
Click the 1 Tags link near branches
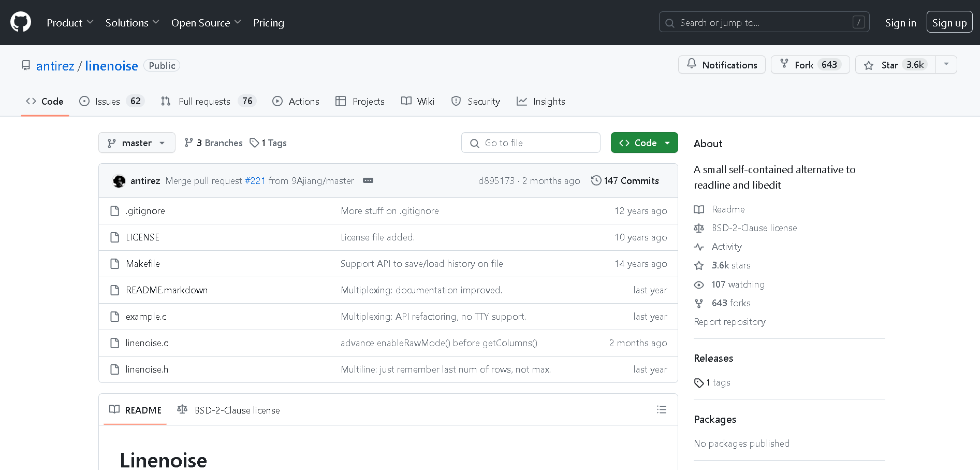pyautogui.click(x=269, y=143)
